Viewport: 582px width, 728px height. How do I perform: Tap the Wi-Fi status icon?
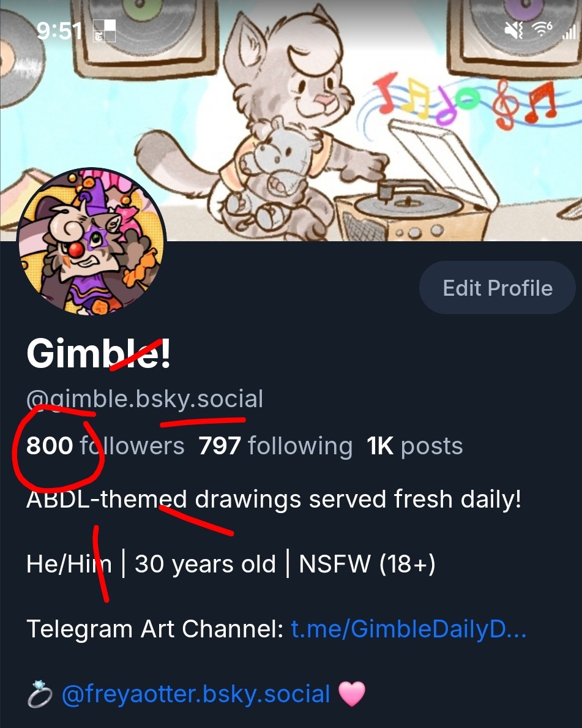(x=542, y=29)
